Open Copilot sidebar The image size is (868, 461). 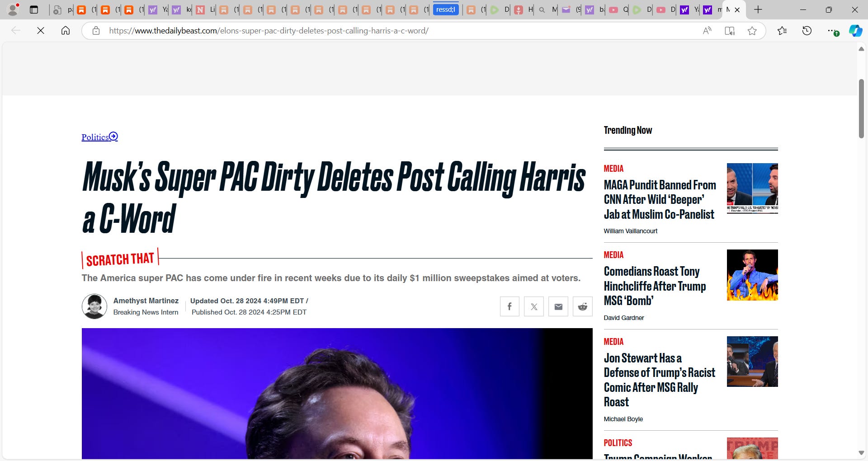coord(856,31)
